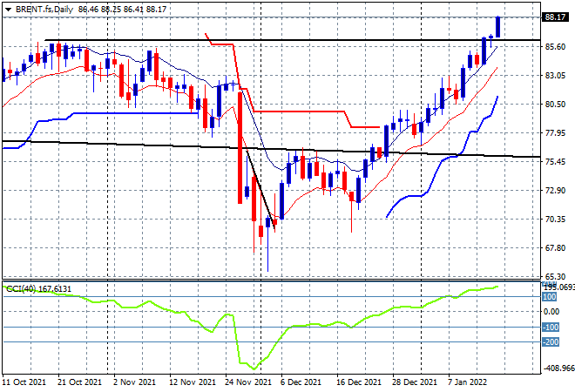Click the 2 Nov 2021 date label
575x392 pixels.
[134, 382]
